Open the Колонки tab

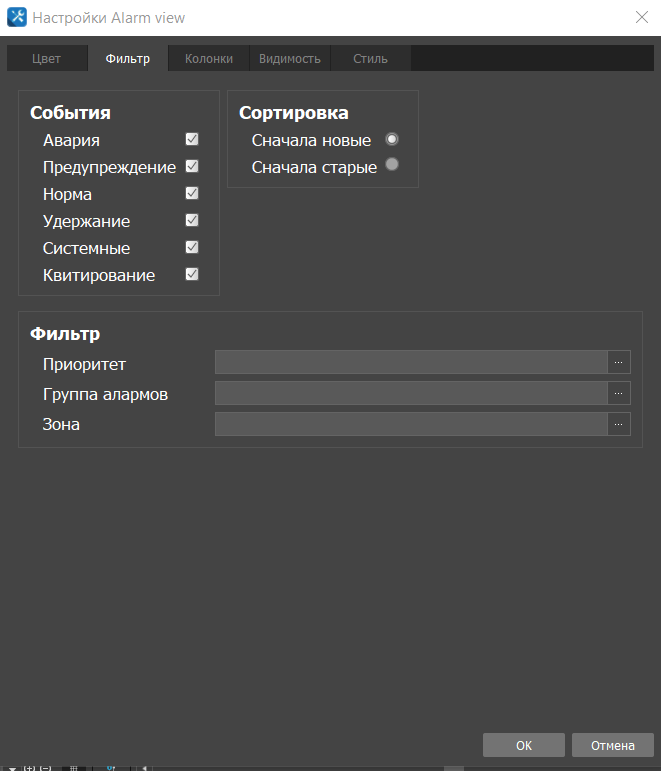pos(208,59)
